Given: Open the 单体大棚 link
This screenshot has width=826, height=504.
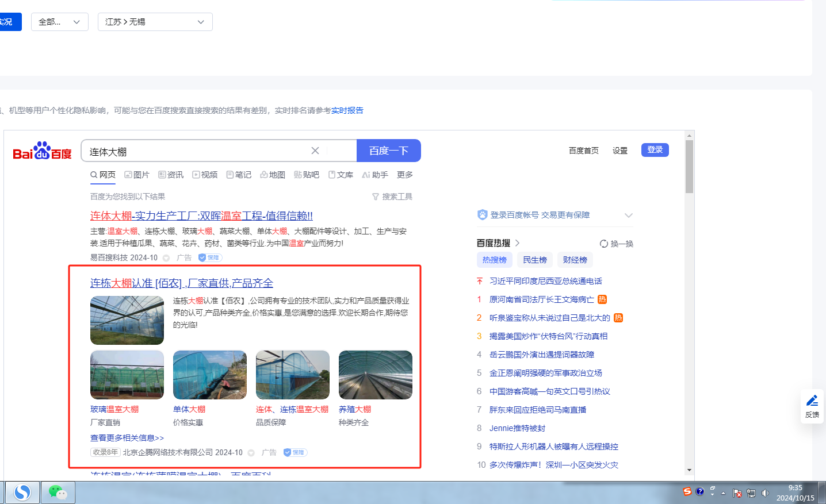Looking at the screenshot, I should tap(189, 409).
